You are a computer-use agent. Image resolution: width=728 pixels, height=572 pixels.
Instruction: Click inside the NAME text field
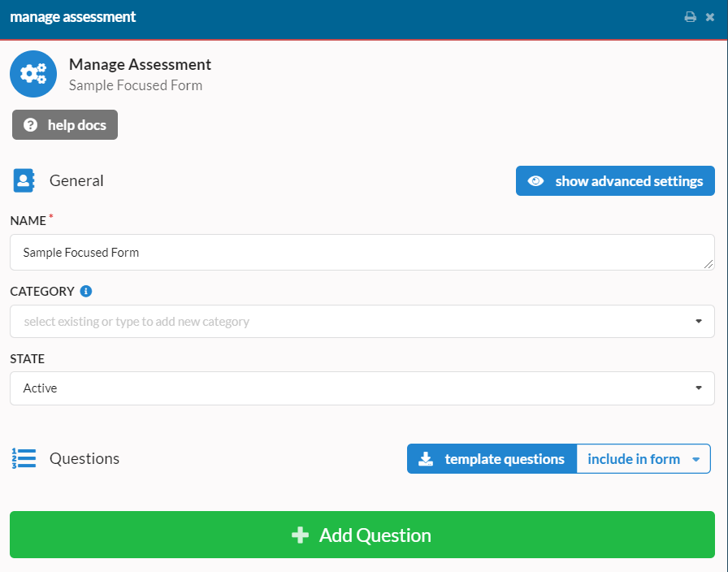pos(362,252)
